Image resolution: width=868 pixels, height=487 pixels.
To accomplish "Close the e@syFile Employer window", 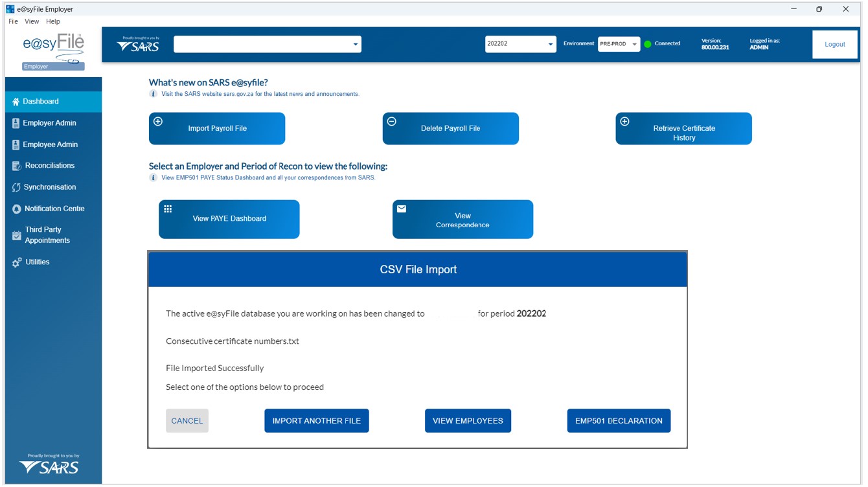I will [846, 9].
